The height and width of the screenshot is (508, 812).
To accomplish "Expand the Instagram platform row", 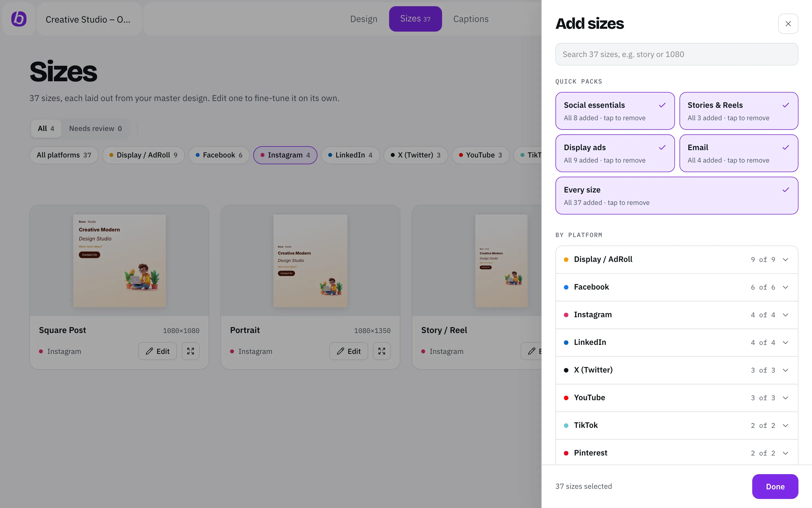I will pyautogui.click(x=677, y=315).
